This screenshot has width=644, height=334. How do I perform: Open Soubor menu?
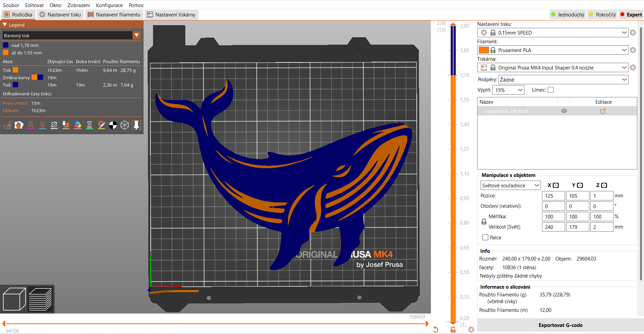click(11, 5)
